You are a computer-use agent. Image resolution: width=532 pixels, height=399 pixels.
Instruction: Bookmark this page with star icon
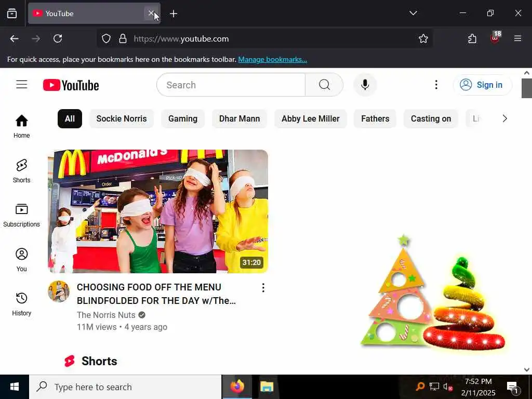[x=423, y=38]
